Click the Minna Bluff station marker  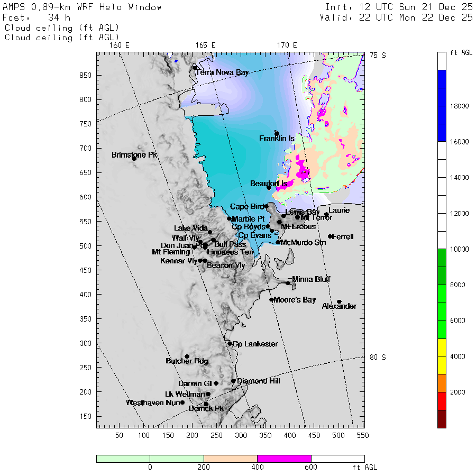pos(288,283)
